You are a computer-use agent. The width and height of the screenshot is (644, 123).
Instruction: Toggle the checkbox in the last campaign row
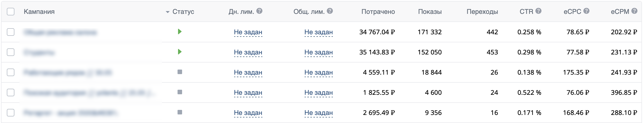11,113
